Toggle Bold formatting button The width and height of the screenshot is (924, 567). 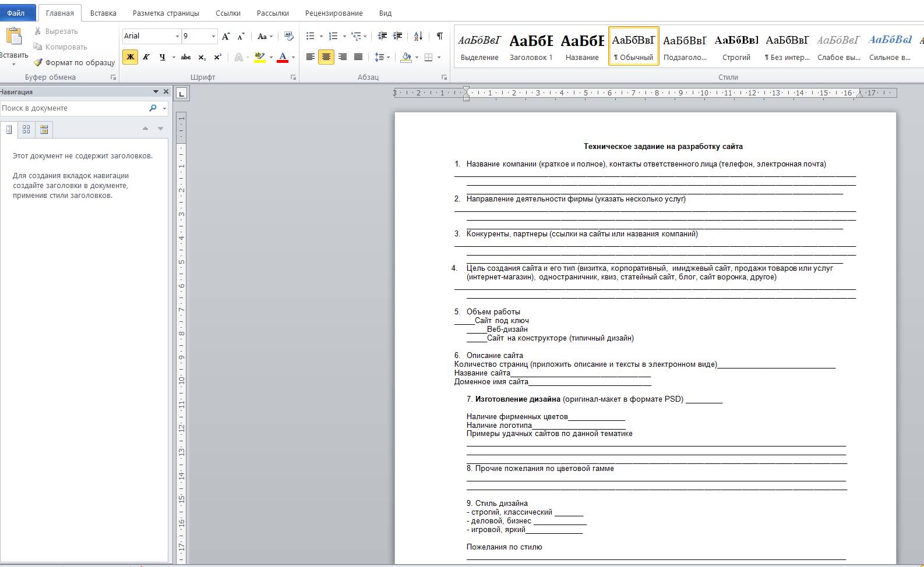pyautogui.click(x=130, y=57)
